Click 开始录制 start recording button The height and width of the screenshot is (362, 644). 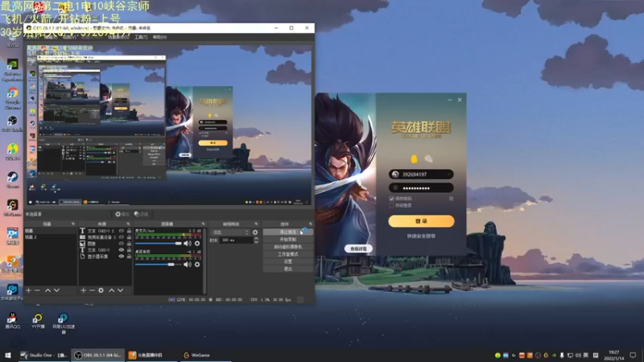click(288, 239)
